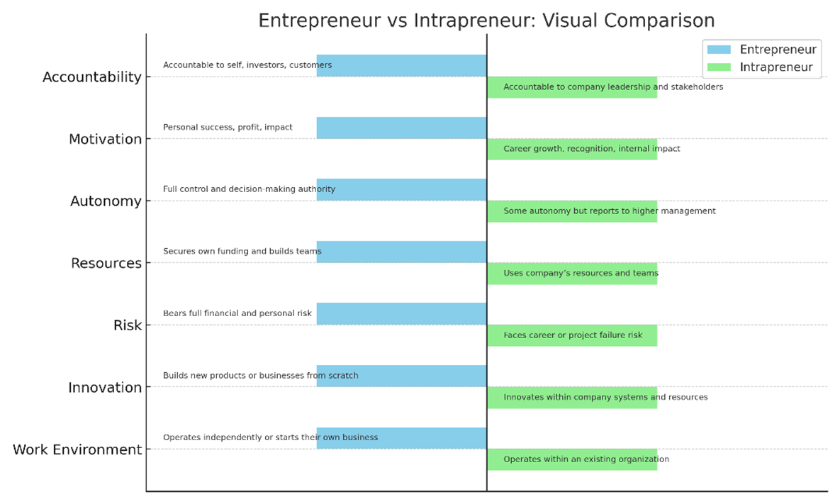The image size is (840, 504).
Task: Select the Intrapreneur legend label
Action: tap(776, 68)
